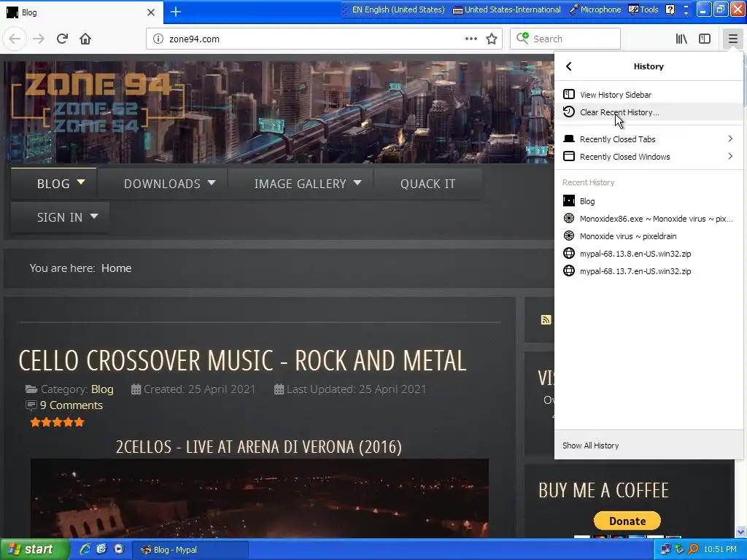747x560 pixels.
Task: Click the language bar Microphone button
Action: [595, 9]
